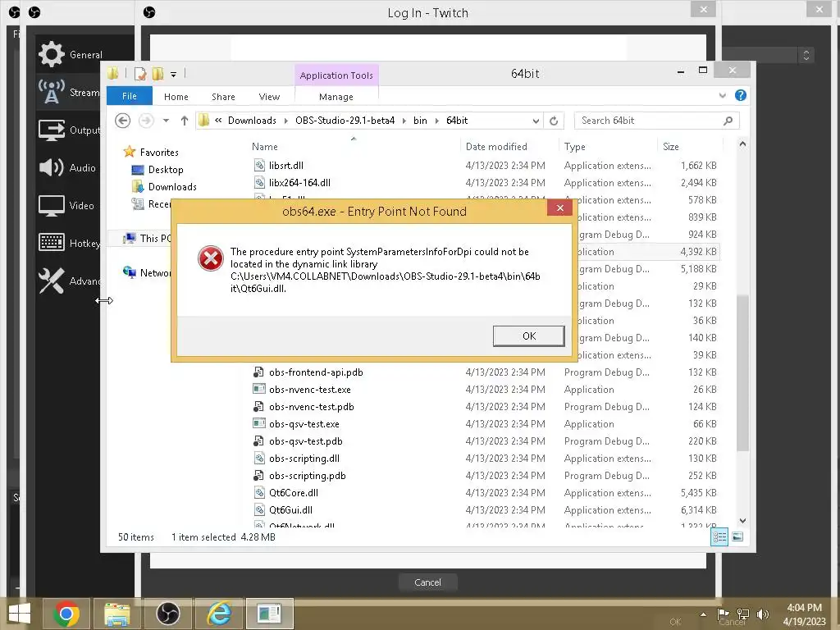
Task: Open the File tab in Explorer ribbon
Action: click(129, 96)
